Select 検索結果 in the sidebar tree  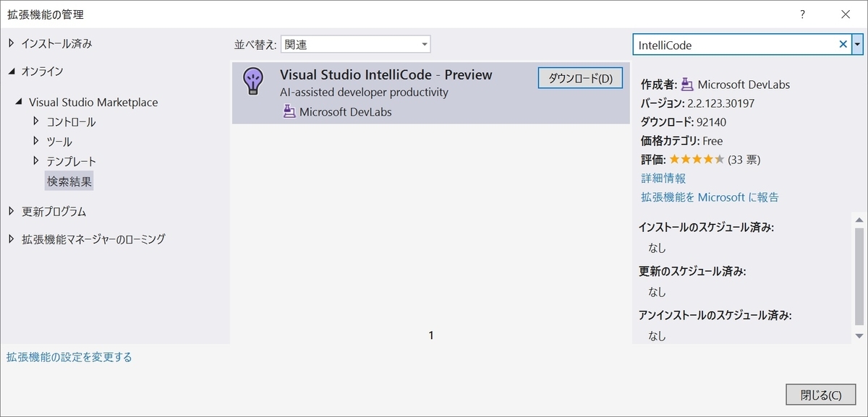coord(69,180)
